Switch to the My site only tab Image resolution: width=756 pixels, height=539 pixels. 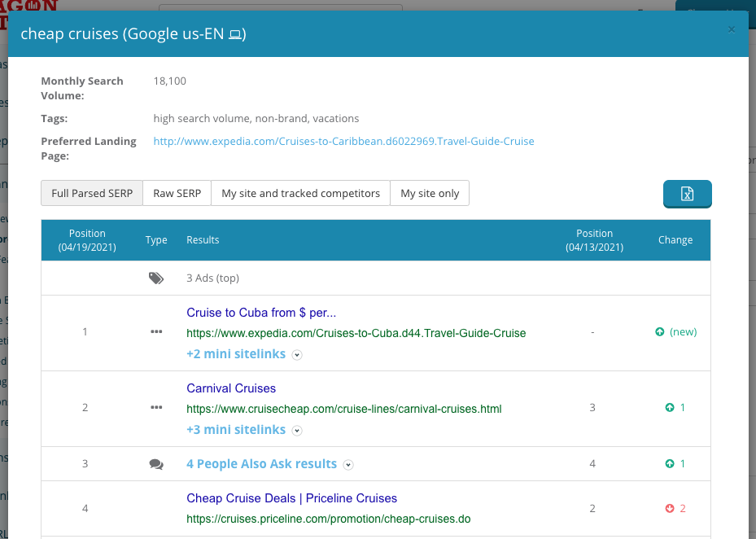[430, 193]
